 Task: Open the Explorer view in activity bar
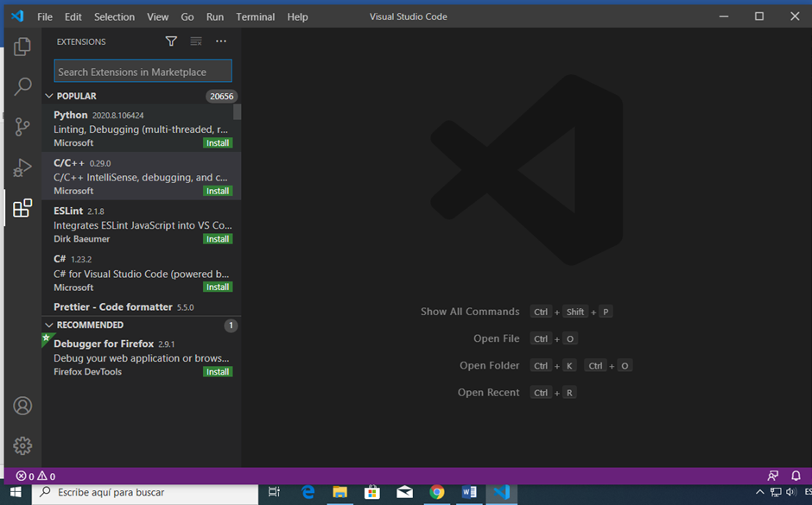click(x=22, y=47)
